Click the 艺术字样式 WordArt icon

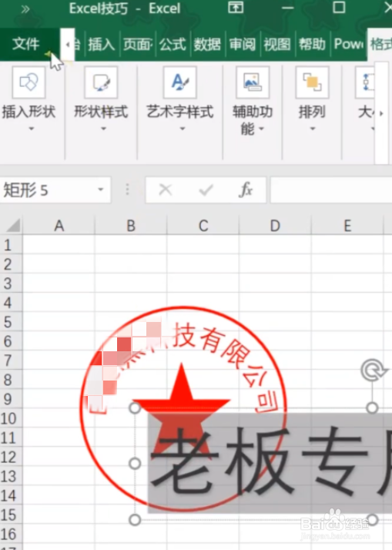180,82
